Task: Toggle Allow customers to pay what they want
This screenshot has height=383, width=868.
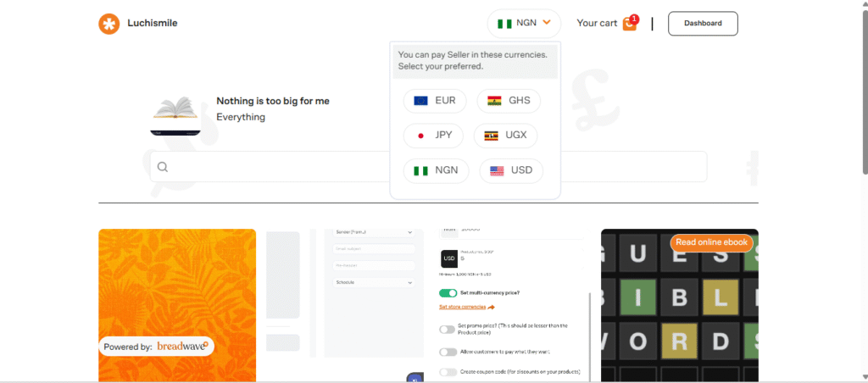Action: [x=448, y=352]
